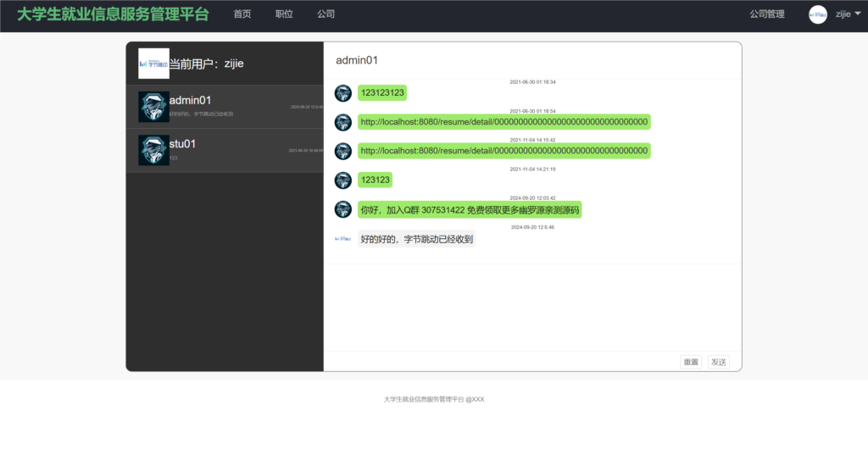868x450 pixels.
Task: Open second localhost resume detail link
Action: coord(504,151)
